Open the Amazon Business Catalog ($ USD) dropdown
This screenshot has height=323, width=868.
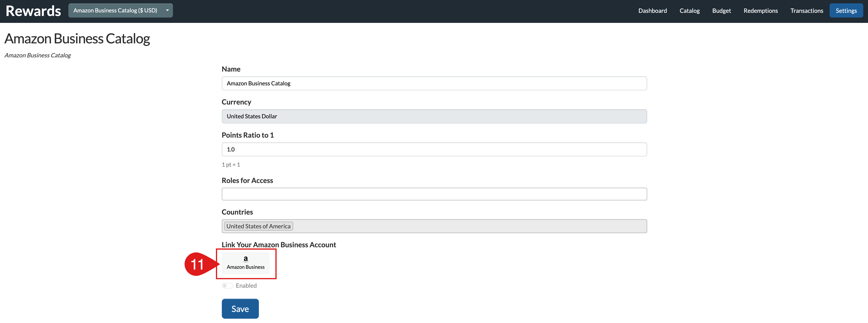120,10
